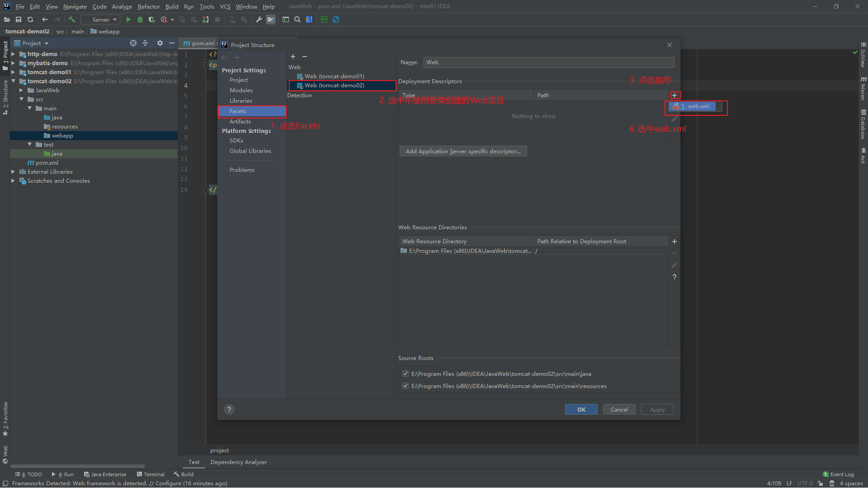Screen dimensions: 868x488
Task: Run the Server configuration
Action: (128, 19)
